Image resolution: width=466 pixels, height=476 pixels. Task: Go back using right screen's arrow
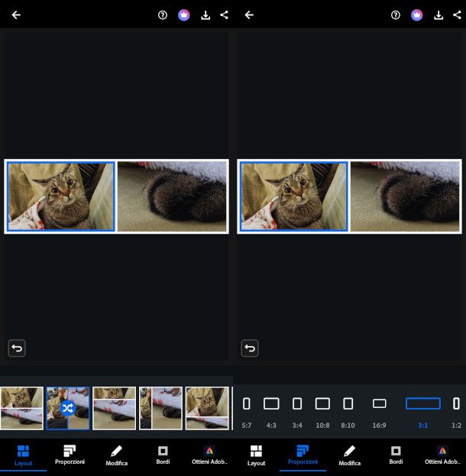tap(249, 15)
